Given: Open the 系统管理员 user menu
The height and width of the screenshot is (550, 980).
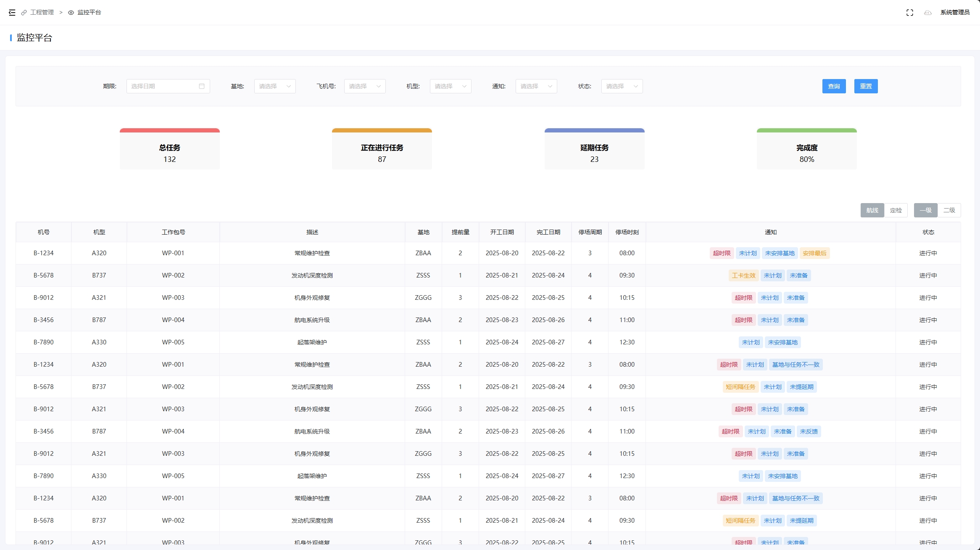Looking at the screenshot, I should pos(955,13).
